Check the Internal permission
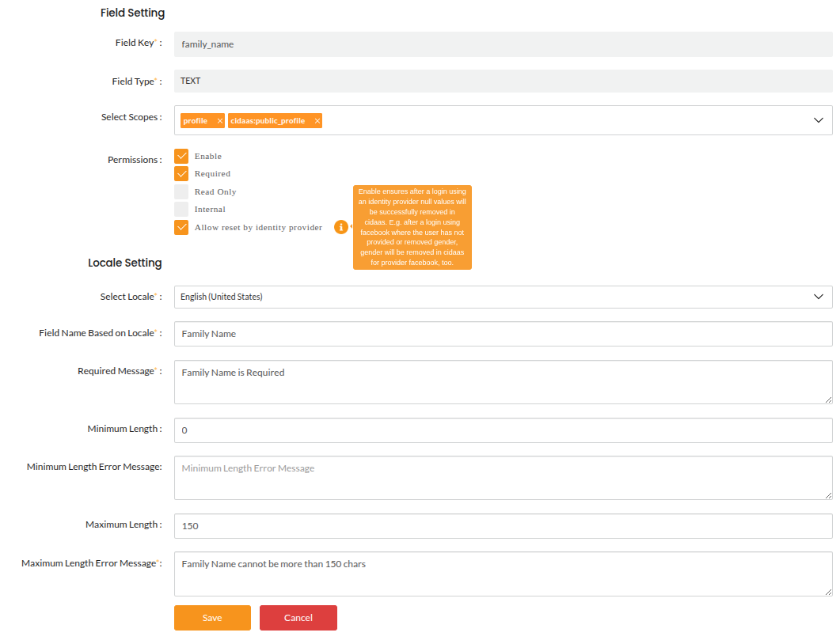840x640 pixels. tap(181, 209)
